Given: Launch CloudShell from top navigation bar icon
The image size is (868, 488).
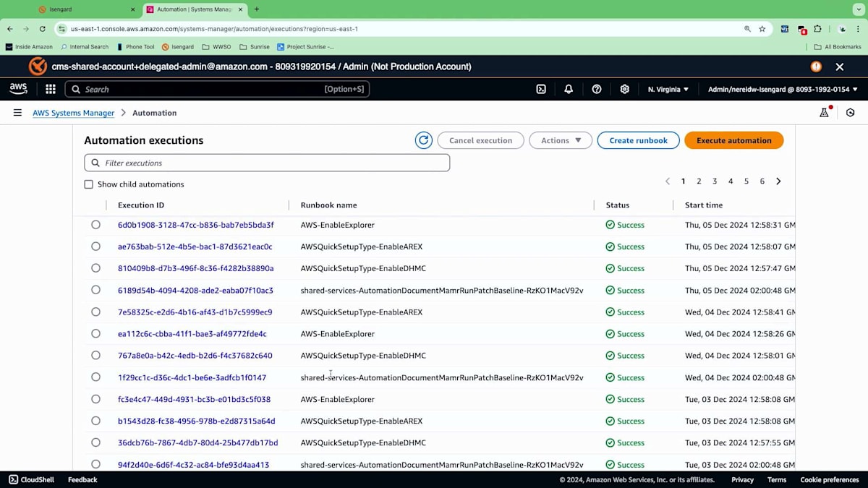Looking at the screenshot, I should 541,89.
